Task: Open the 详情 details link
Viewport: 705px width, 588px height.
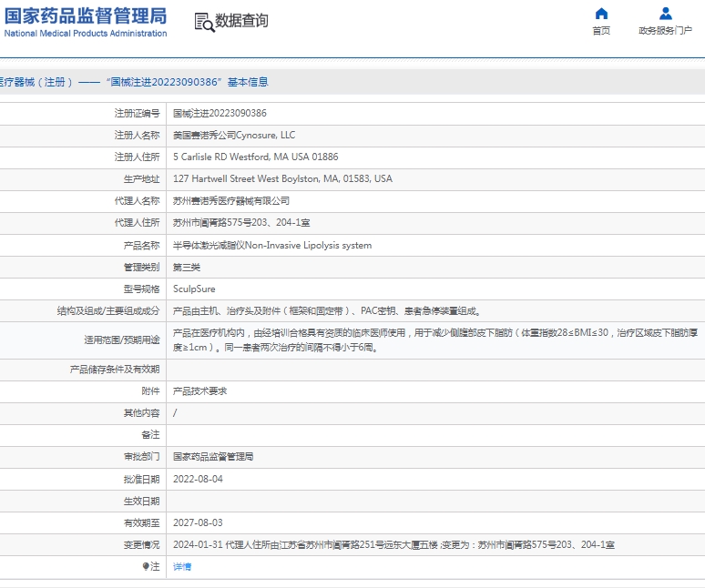Action: tap(182, 566)
